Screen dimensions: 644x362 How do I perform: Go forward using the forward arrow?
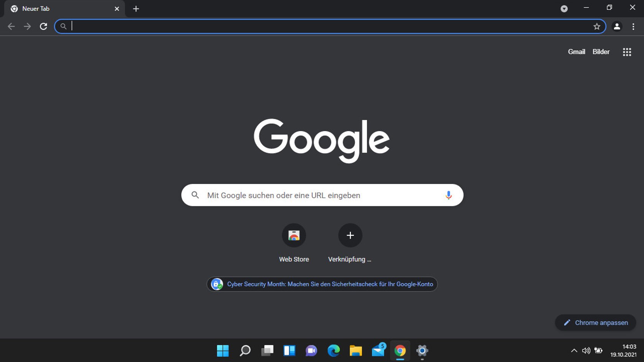pyautogui.click(x=27, y=26)
